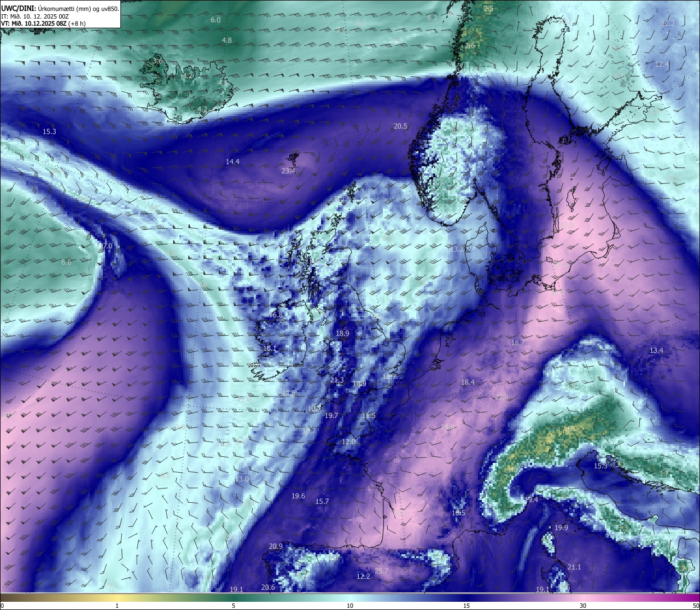The width and height of the screenshot is (700, 610).
Task: Click the map value 6.0
Action: 215,20
